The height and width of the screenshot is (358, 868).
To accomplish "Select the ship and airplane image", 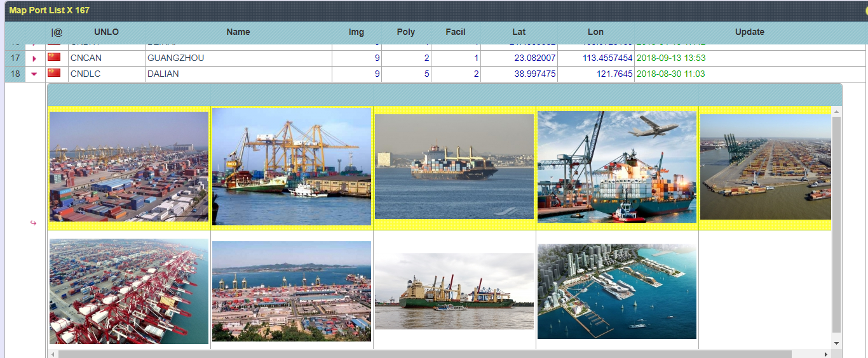I will coord(616,166).
